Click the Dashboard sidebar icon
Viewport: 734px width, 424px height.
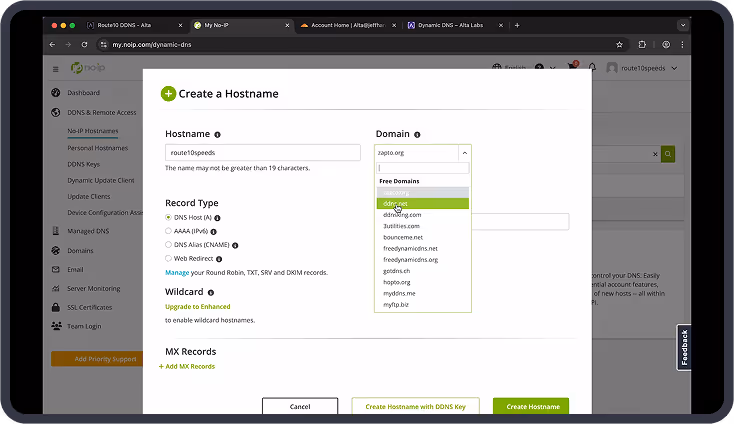[56, 93]
